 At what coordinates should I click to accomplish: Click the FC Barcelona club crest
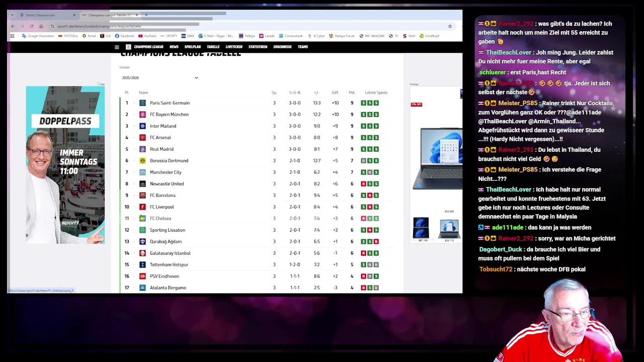[142, 195]
